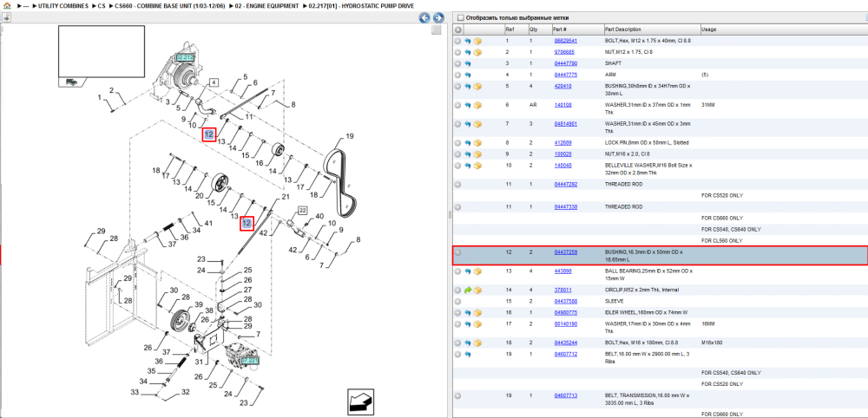This screenshot has width=868, height=418.
Task: Open part number 86629541 link
Action: [x=565, y=41]
